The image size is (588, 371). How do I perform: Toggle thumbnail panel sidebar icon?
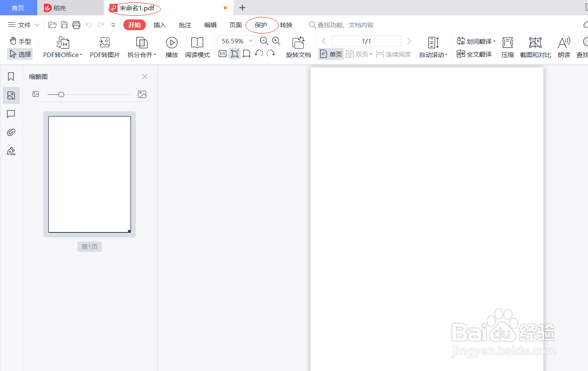(11, 95)
